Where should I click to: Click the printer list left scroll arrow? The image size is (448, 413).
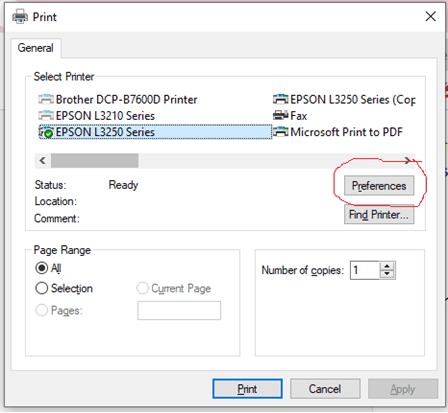pos(42,161)
